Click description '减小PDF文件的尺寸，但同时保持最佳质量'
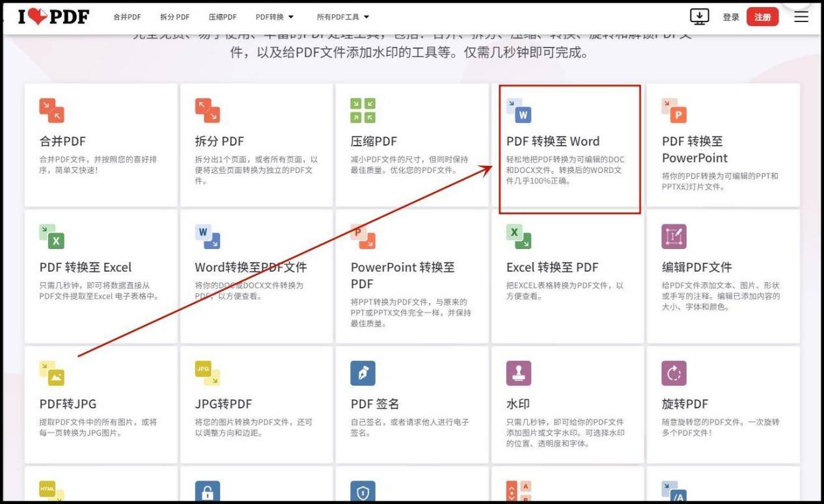Screen dimensions: 824x504 [x=409, y=165]
